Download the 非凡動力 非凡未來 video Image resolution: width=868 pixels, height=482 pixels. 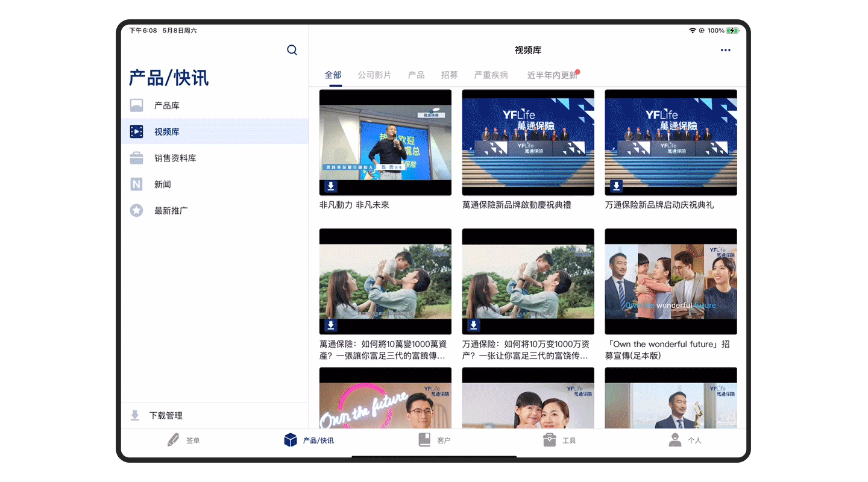click(331, 186)
